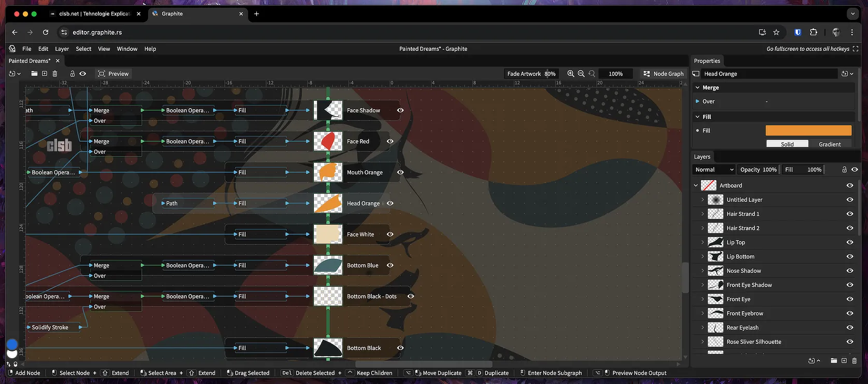Collapse the Merge section in Properties
The width and height of the screenshot is (868, 384).
698,87
